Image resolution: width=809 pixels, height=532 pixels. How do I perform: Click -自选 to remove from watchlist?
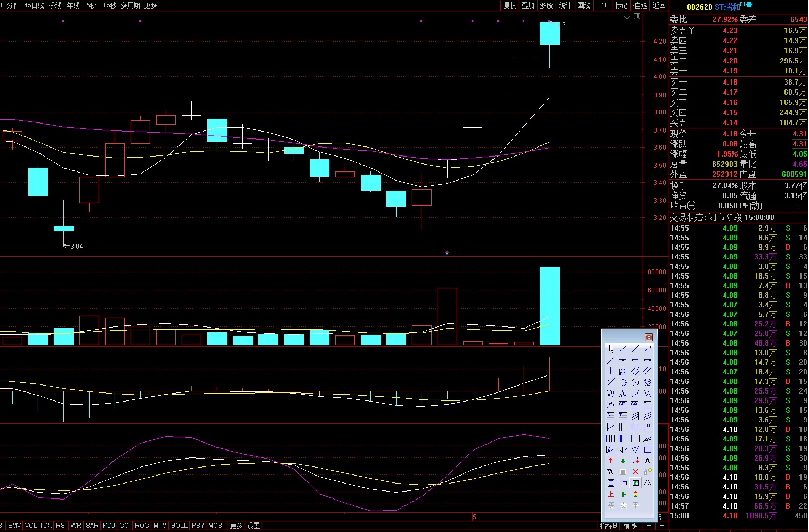point(640,5)
